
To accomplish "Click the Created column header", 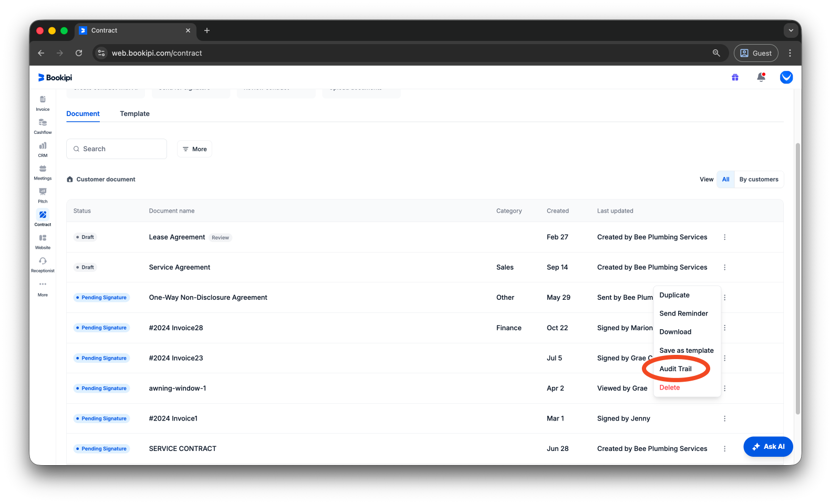I will pos(557,211).
